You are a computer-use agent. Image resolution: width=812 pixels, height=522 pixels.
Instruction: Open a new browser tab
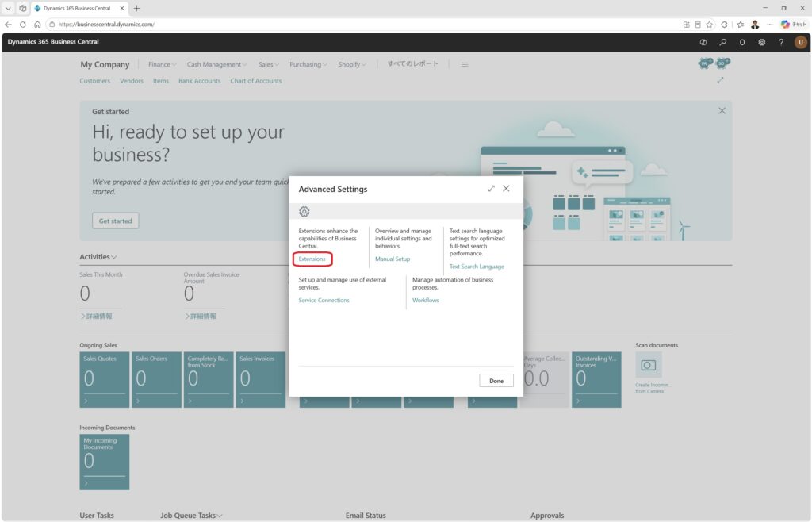pyautogui.click(x=136, y=8)
